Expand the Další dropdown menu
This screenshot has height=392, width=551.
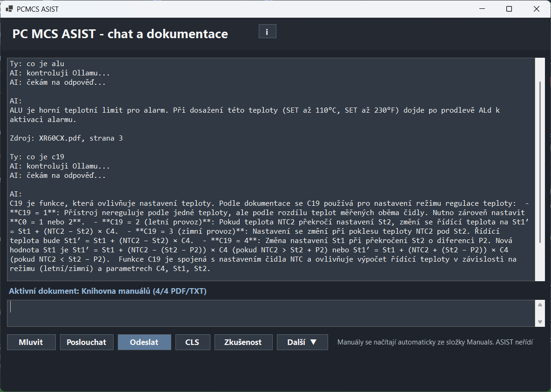tap(302, 342)
